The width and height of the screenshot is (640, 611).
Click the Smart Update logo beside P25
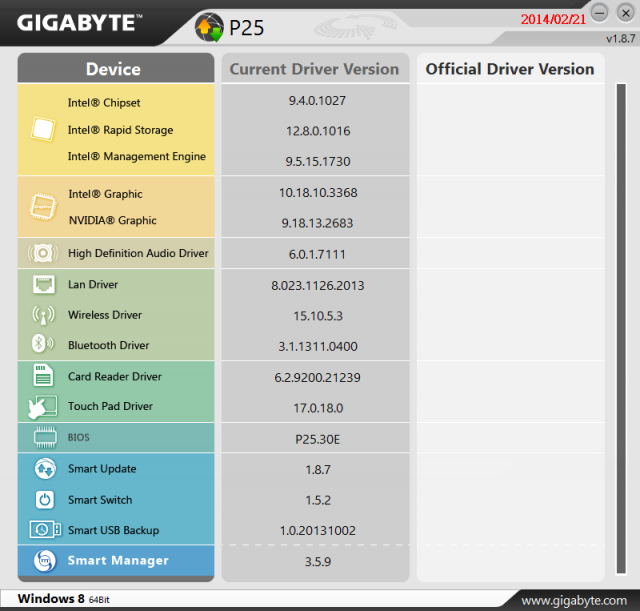(209, 27)
